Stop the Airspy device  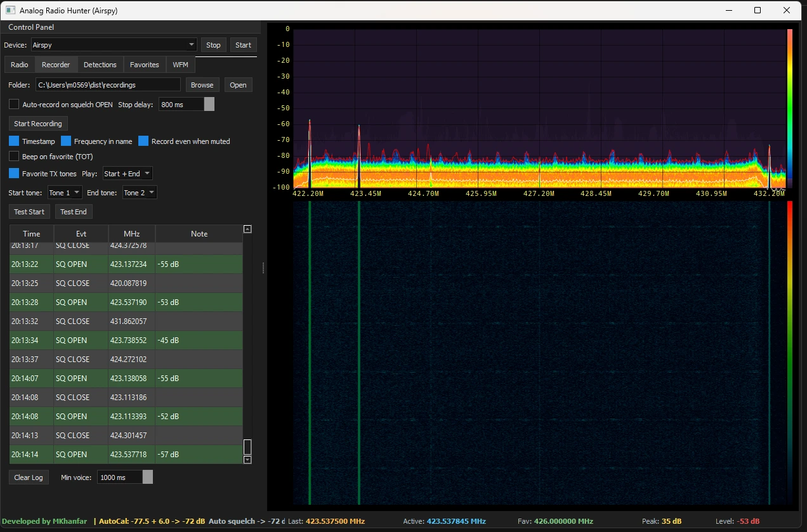pos(213,44)
